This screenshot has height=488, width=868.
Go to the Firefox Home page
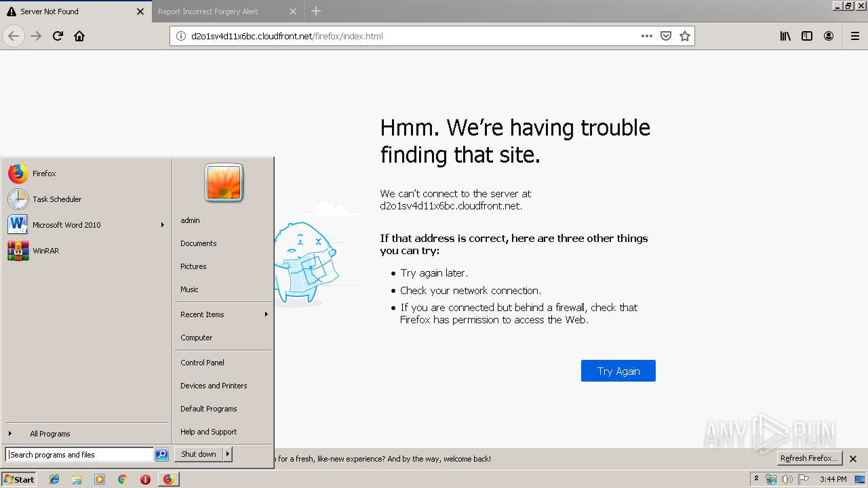coord(79,36)
